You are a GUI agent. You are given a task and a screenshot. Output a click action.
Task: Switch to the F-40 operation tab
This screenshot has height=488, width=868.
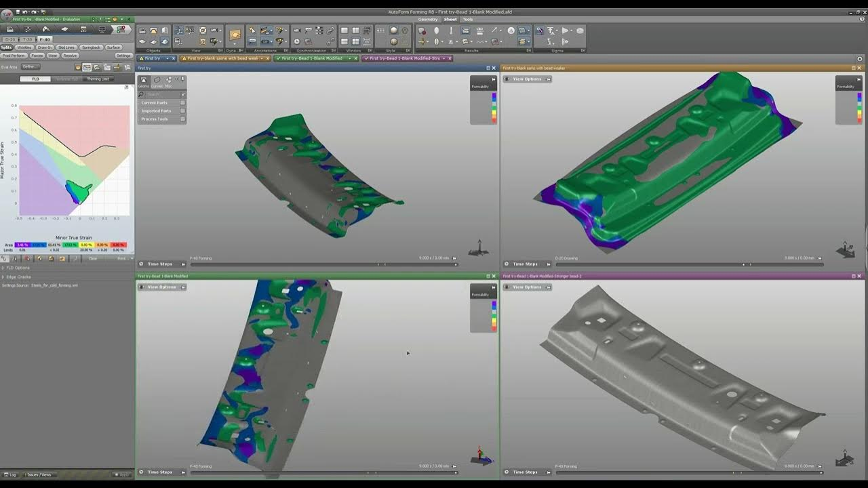pos(45,39)
